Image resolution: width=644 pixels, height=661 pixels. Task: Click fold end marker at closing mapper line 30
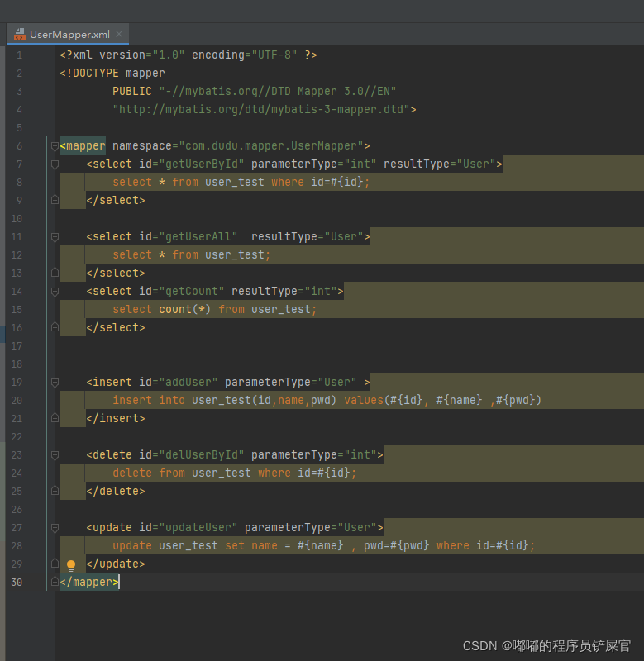(x=55, y=583)
